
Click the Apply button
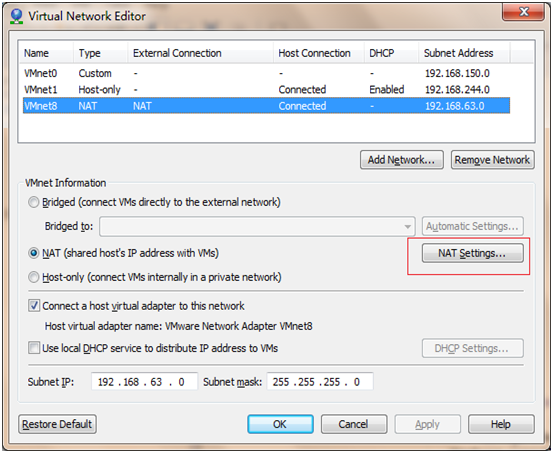tap(427, 424)
